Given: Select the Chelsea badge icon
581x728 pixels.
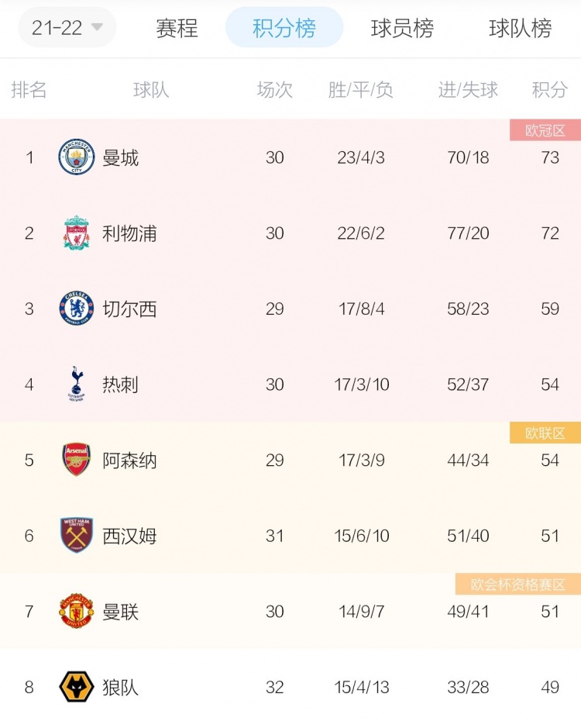Looking at the screenshot, I should click(77, 309).
